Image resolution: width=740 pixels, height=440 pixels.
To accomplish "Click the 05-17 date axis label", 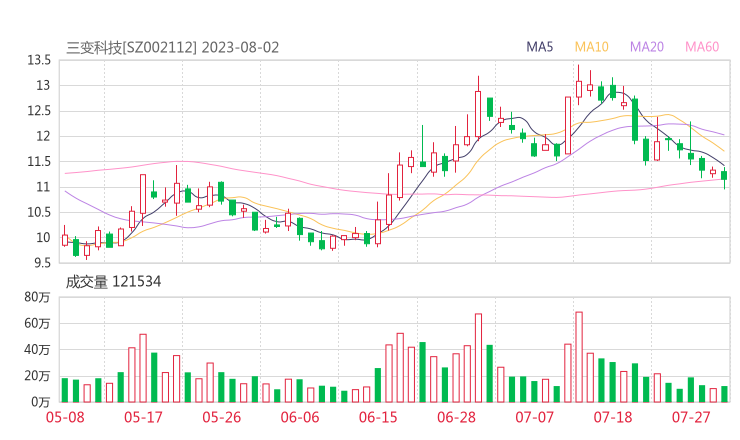I will (x=143, y=417).
